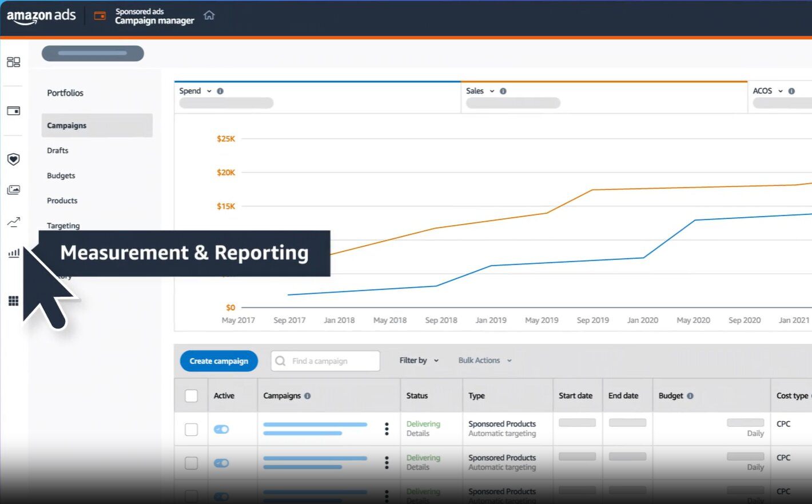Open the Measurement & Reporting bar chart icon
This screenshot has width=812, height=504.
(x=13, y=253)
